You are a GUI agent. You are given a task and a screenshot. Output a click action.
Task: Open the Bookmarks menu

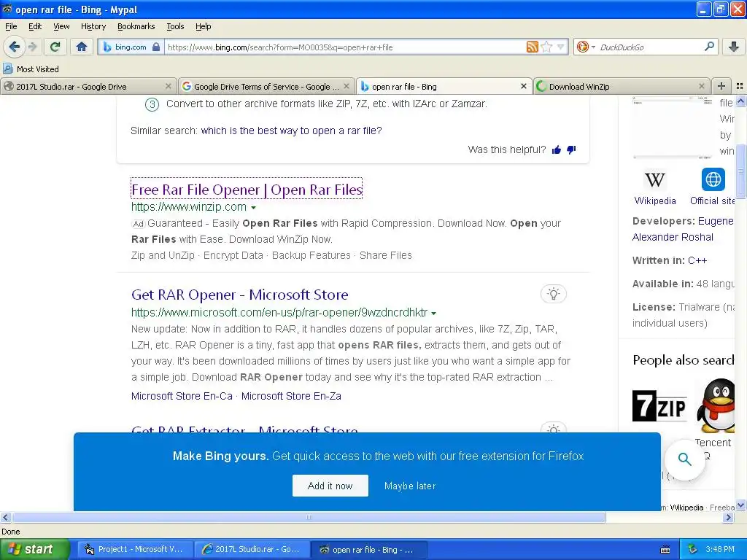[x=136, y=26]
